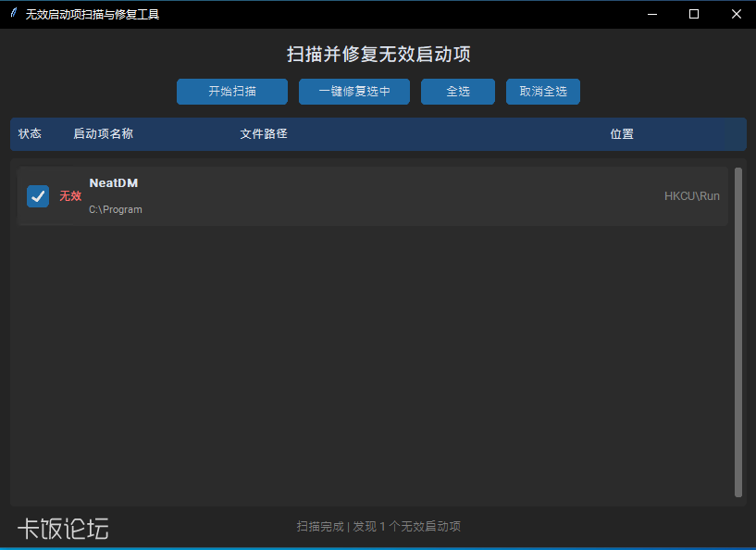
Task: Click the 启动项名称 column header
Action: tap(104, 133)
